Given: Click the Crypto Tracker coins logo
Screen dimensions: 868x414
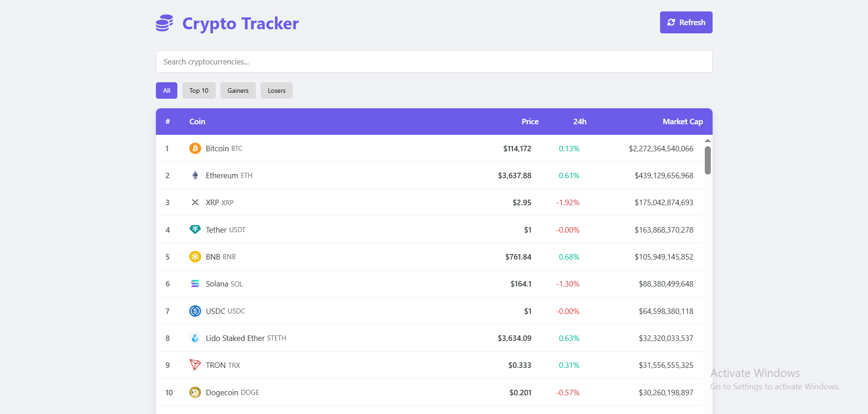Looking at the screenshot, I should (x=164, y=23).
